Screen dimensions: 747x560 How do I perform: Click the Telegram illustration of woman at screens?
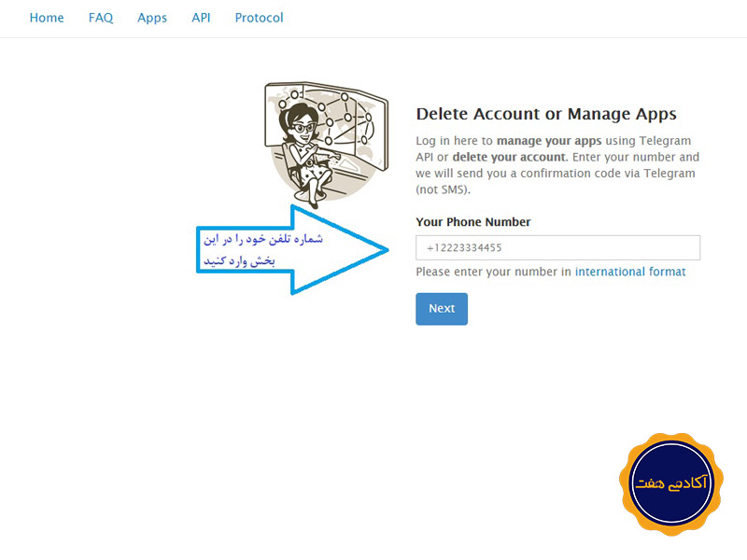327,146
